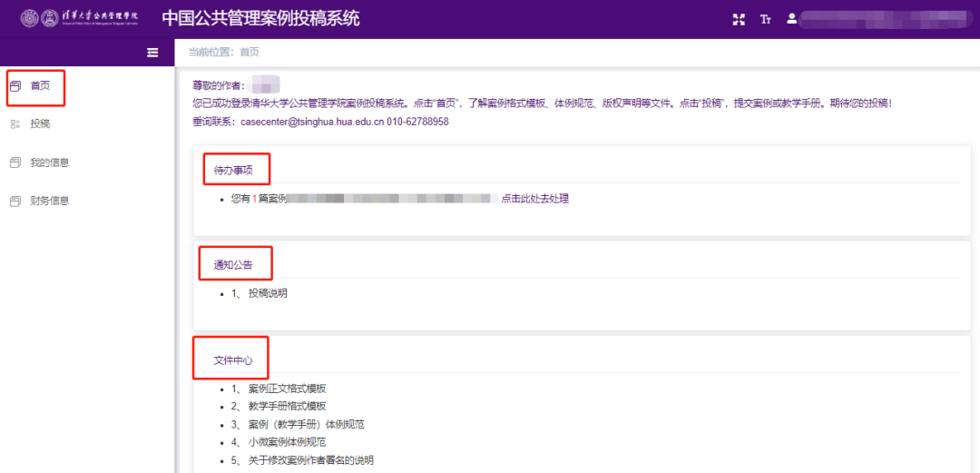Click the 文件中心 section heading
The height and width of the screenshot is (473, 980).
pos(234,360)
